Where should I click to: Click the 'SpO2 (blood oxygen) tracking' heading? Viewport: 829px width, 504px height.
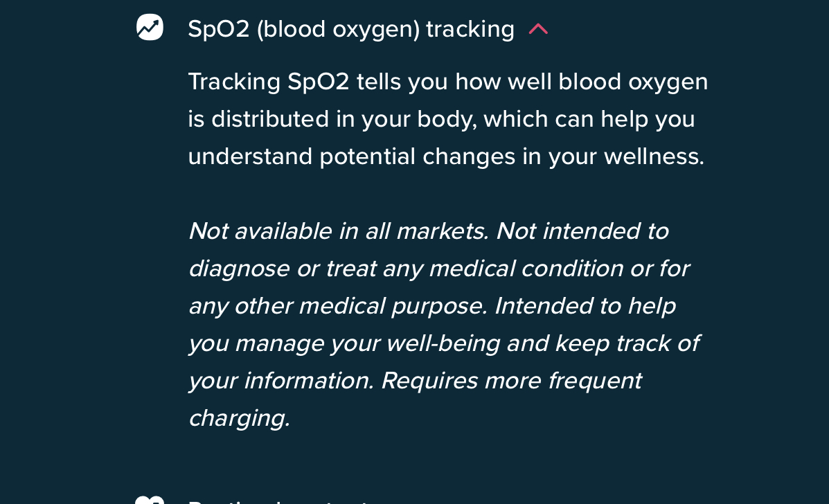click(x=351, y=29)
